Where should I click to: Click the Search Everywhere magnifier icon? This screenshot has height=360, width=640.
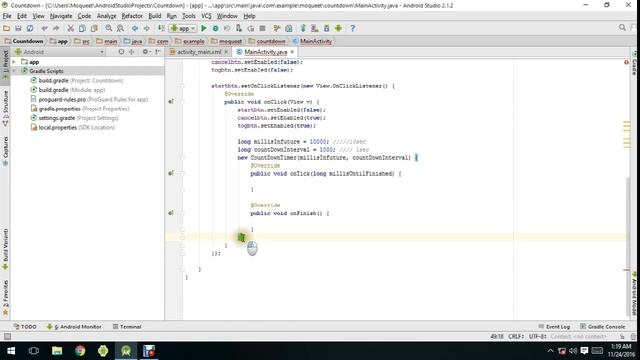point(622,27)
